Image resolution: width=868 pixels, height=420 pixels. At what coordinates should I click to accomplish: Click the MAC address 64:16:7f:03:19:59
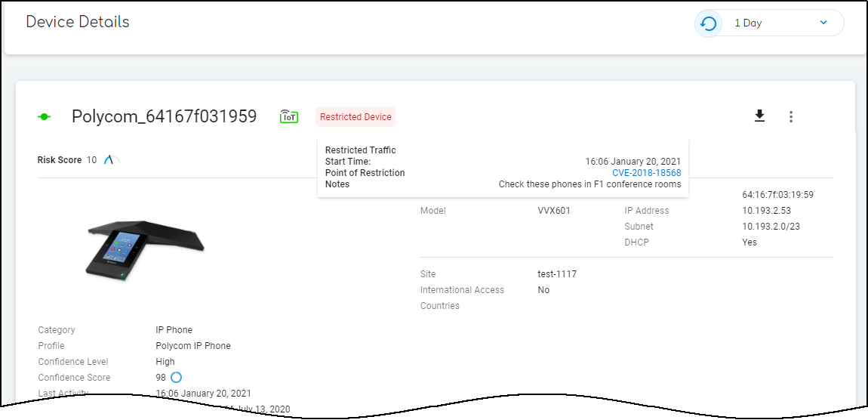[777, 195]
